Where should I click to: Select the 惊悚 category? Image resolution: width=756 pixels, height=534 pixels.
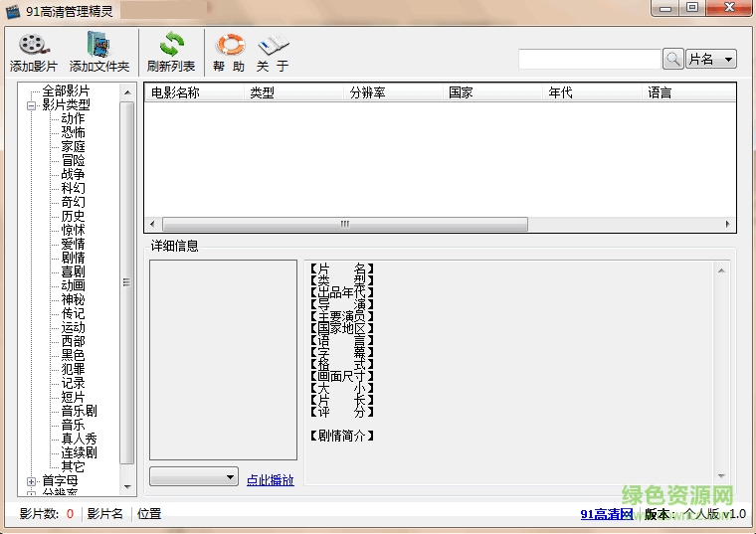point(73,231)
